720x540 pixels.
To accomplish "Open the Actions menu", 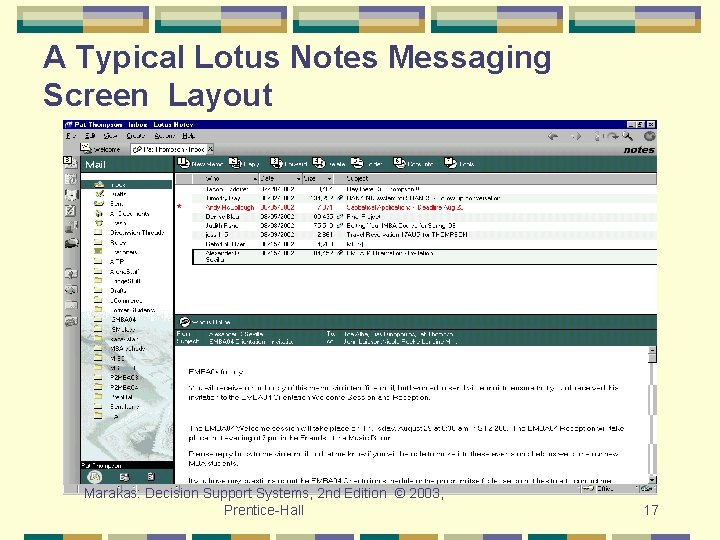I will (x=164, y=136).
